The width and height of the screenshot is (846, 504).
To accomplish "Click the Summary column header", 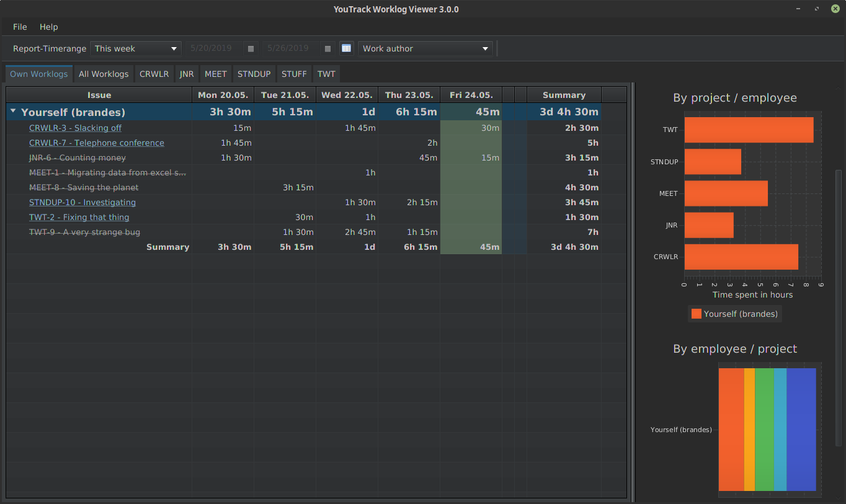I will tap(564, 95).
